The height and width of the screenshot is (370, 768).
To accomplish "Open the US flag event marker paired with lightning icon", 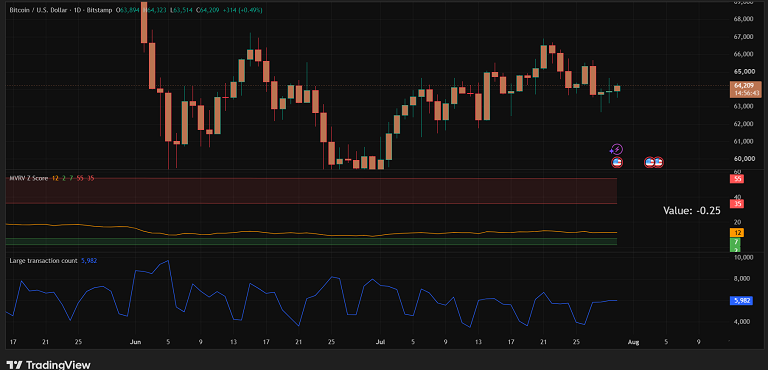I will (617, 162).
